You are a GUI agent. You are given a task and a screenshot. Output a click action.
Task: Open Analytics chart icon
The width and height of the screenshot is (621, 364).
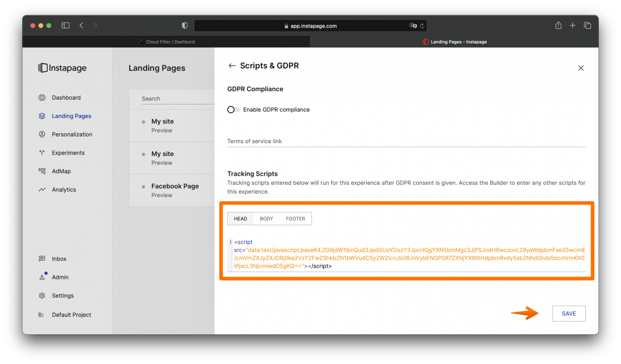pyautogui.click(x=42, y=189)
